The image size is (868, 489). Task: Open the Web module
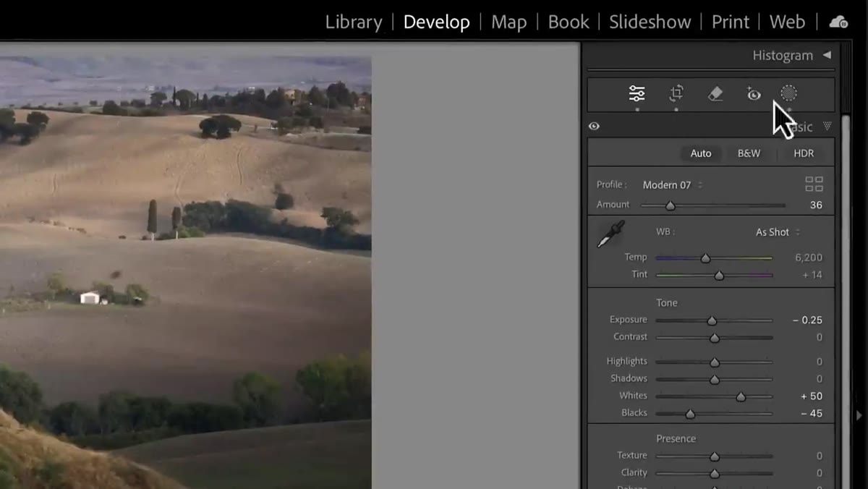787,22
